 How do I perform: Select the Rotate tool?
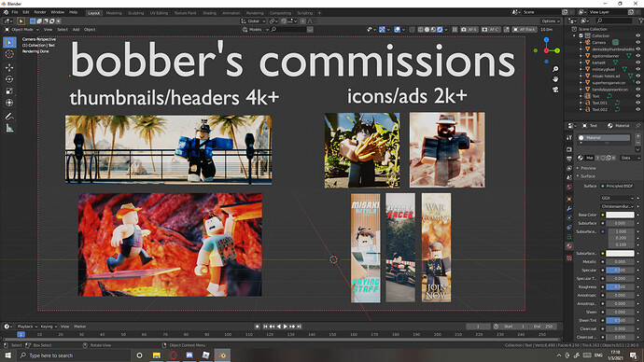click(x=9, y=79)
